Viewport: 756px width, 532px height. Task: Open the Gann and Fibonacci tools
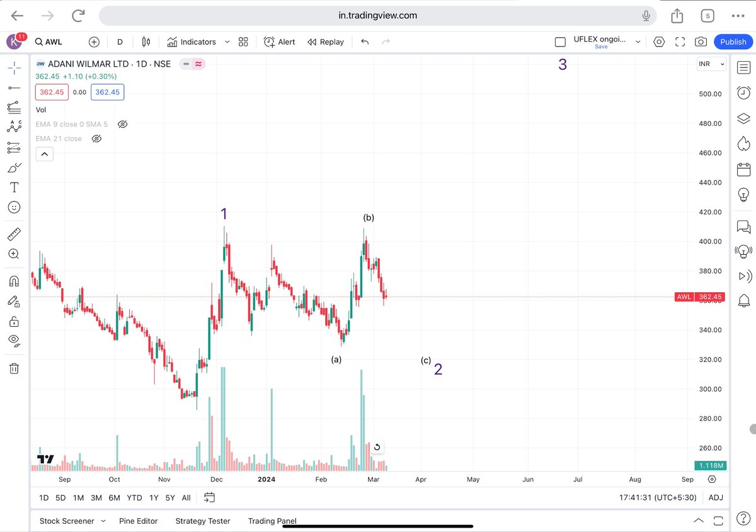[x=14, y=108]
